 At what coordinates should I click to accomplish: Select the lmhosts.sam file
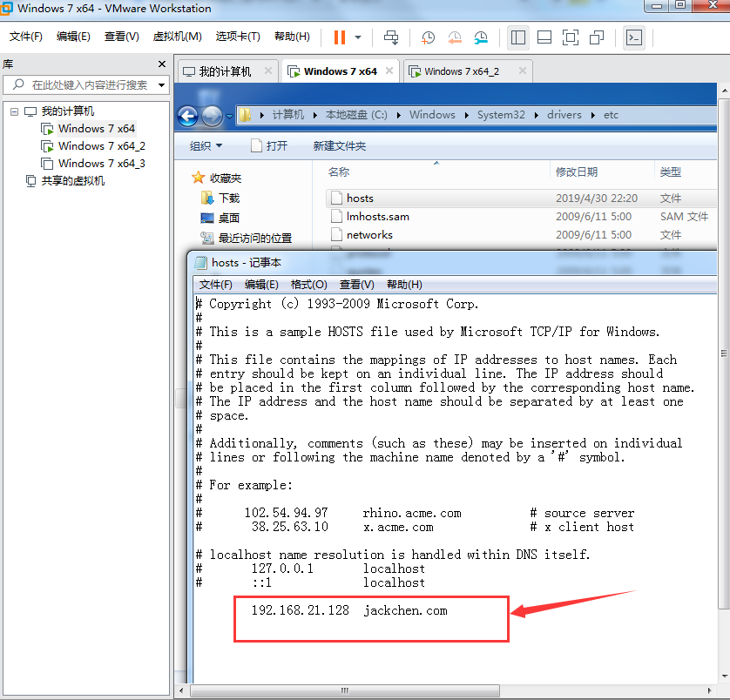[x=521, y=217]
